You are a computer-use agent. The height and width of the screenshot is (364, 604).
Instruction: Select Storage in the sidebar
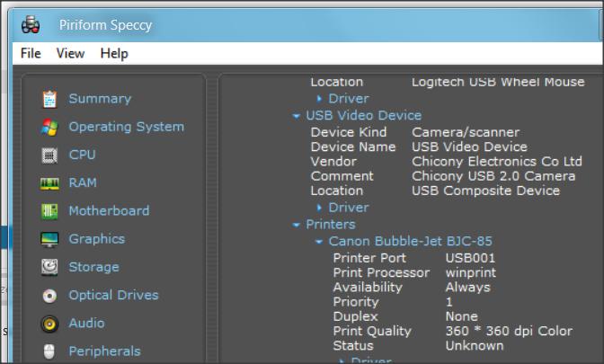(x=94, y=267)
